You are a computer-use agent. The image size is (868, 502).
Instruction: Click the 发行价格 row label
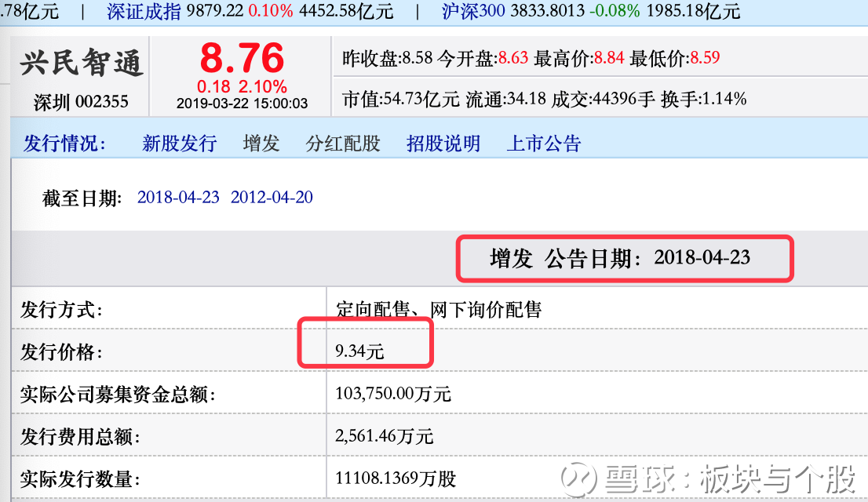point(61,351)
